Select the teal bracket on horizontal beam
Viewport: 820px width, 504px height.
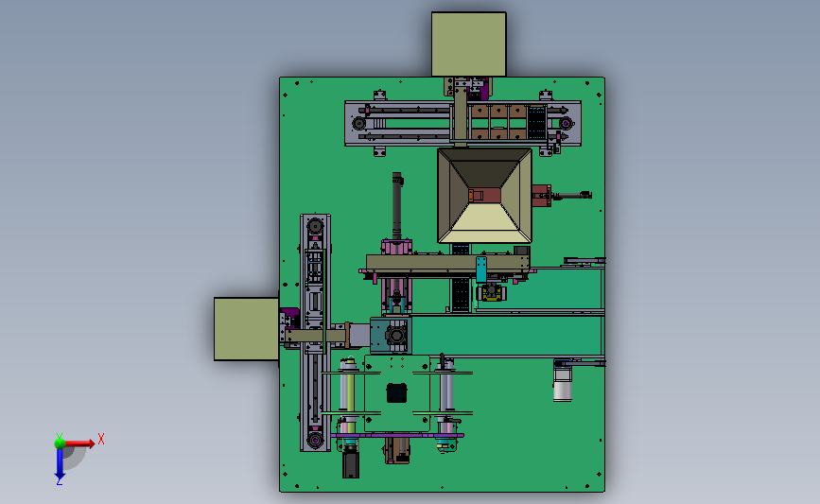coord(481,269)
